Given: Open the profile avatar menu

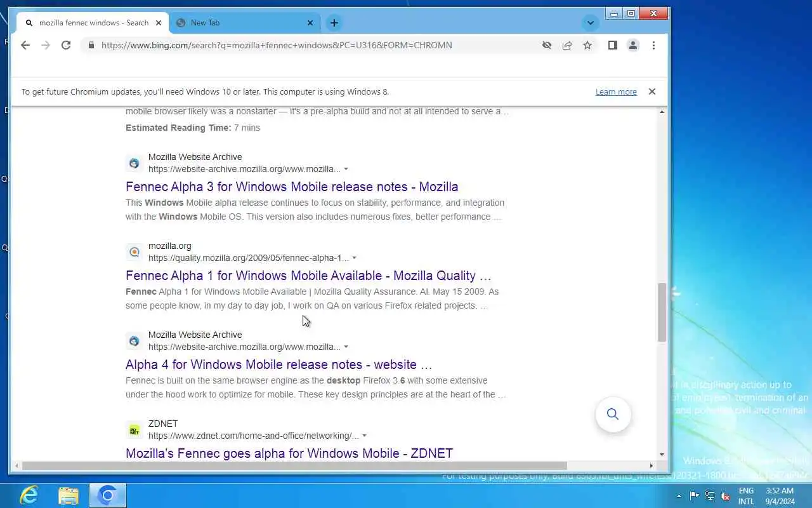Looking at the screenshot, I should (633, 45).
